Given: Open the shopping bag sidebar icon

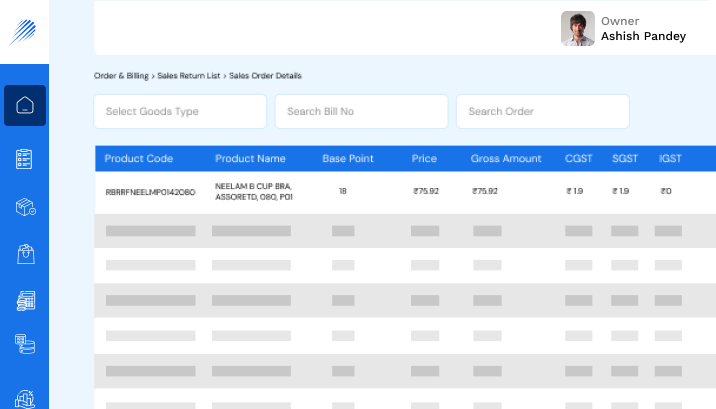Looking at the screenshot, I should [x=26, y=254].
